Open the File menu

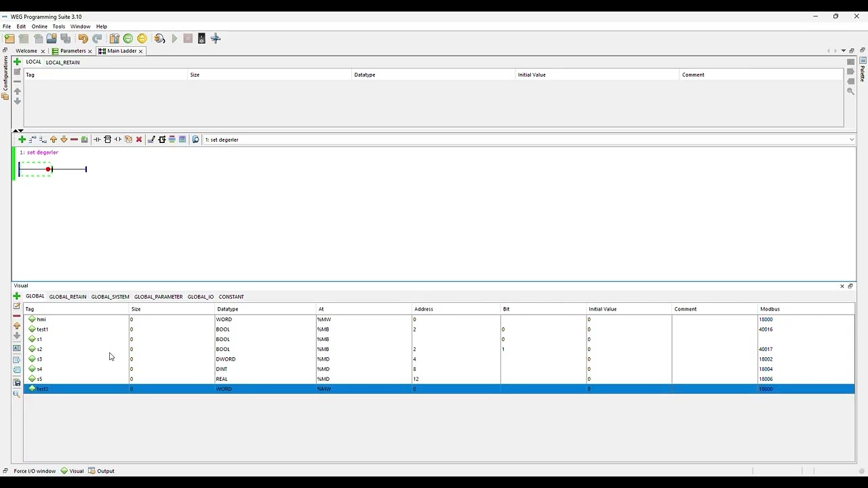[x=7, y=26]
